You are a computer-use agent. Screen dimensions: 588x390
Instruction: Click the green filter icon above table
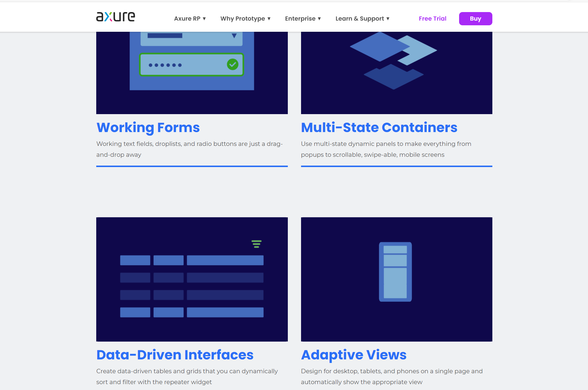click(x=256, y=244)
